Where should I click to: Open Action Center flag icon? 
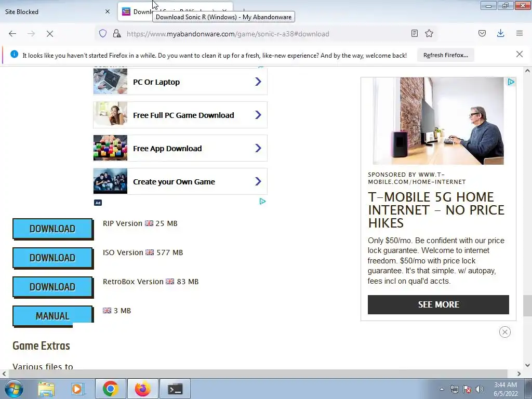tap(467, 389)
